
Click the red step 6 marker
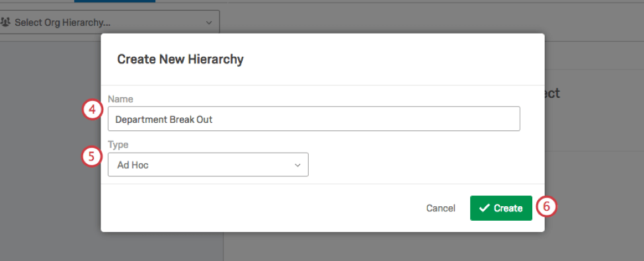click(547, 207)
